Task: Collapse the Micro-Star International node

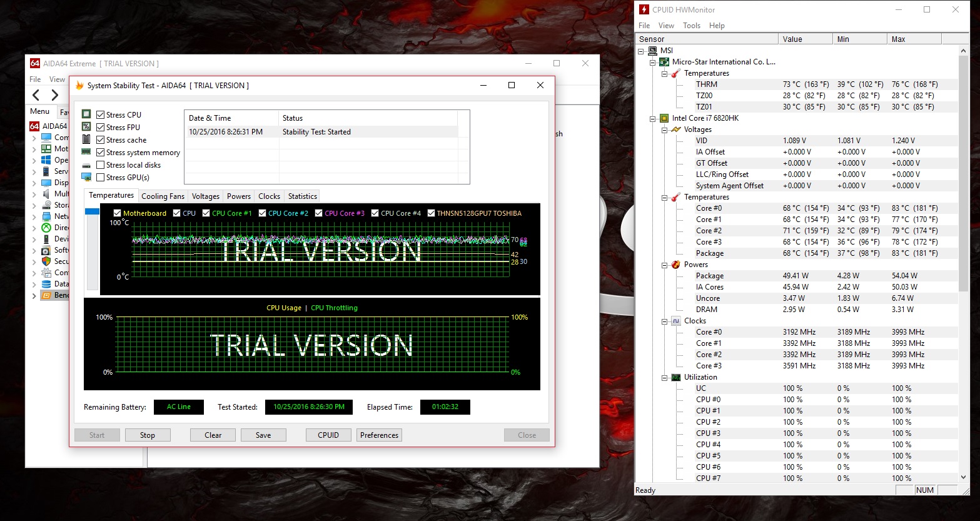Action: coord(653,62)
